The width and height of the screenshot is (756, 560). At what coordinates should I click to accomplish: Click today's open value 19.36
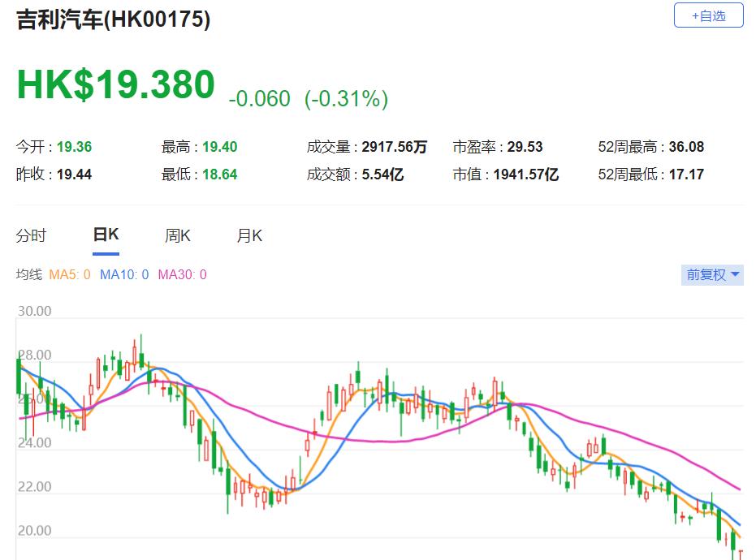pyautogui.click(x=74, y=147)
